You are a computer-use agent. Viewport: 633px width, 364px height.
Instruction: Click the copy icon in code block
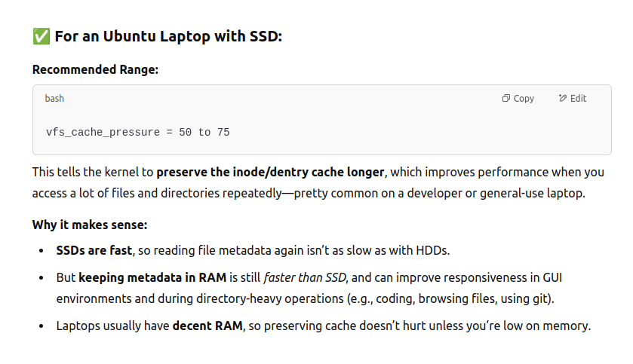505,98
